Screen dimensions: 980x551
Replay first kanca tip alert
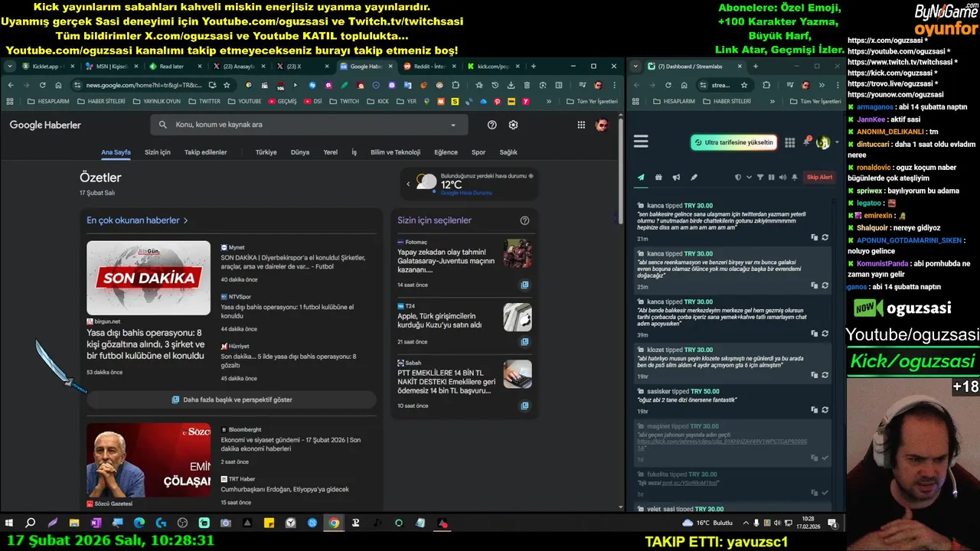[x=825, y=237]
